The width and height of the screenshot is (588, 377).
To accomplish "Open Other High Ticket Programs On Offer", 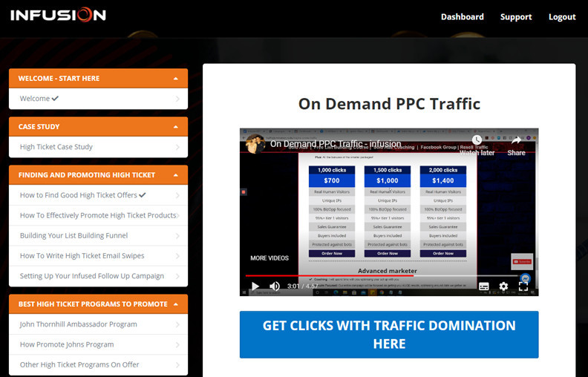I will click(x=98, y=364).
